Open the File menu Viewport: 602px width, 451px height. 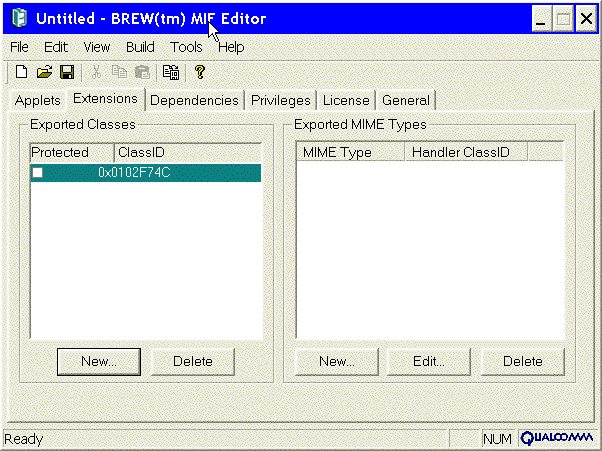point(19,47)
